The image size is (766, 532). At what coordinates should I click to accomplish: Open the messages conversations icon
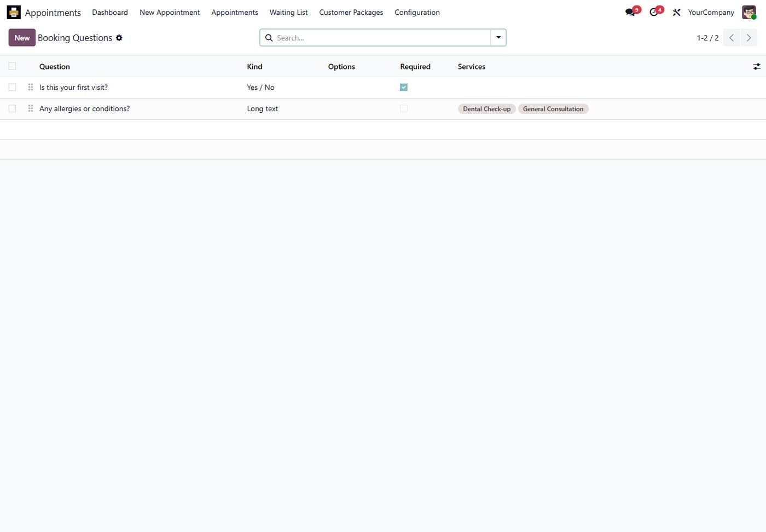point(630,12)
